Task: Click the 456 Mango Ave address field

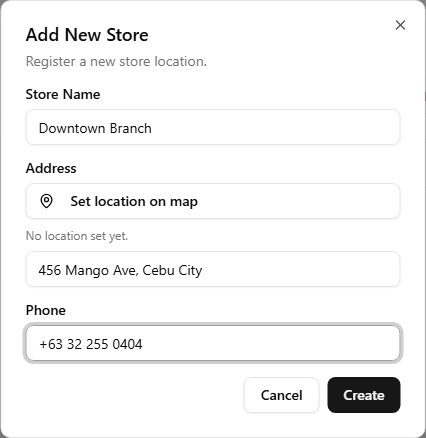Action: click(213, 269)
